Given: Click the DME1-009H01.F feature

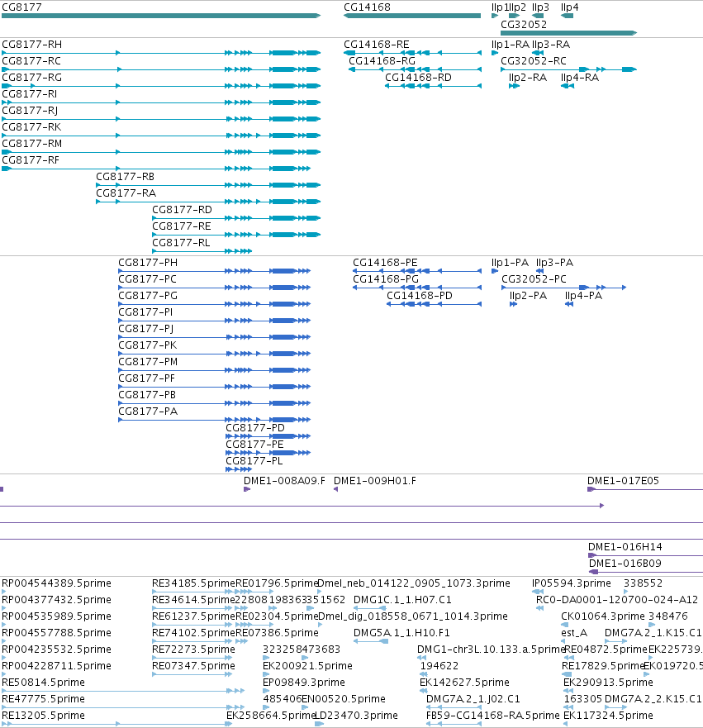Looking at the screenshot, I should (x=336, y=489).
